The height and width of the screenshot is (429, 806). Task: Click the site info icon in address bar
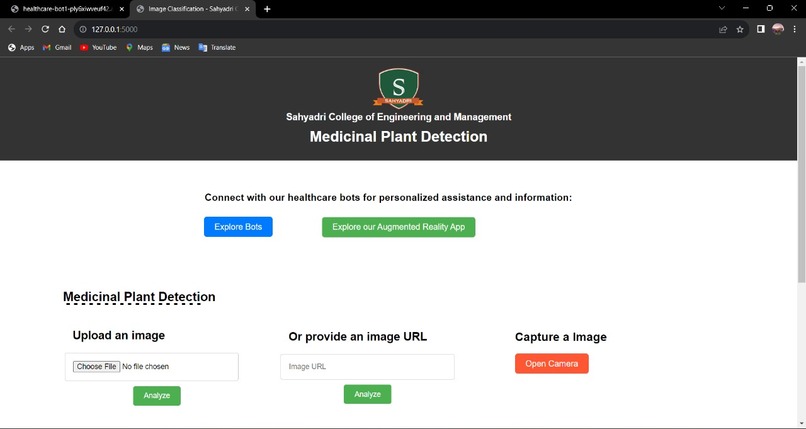(x=83, y=29)
